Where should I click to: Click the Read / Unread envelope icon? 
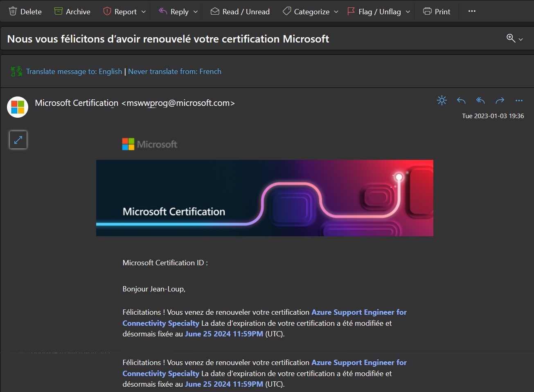coord(215,11)
